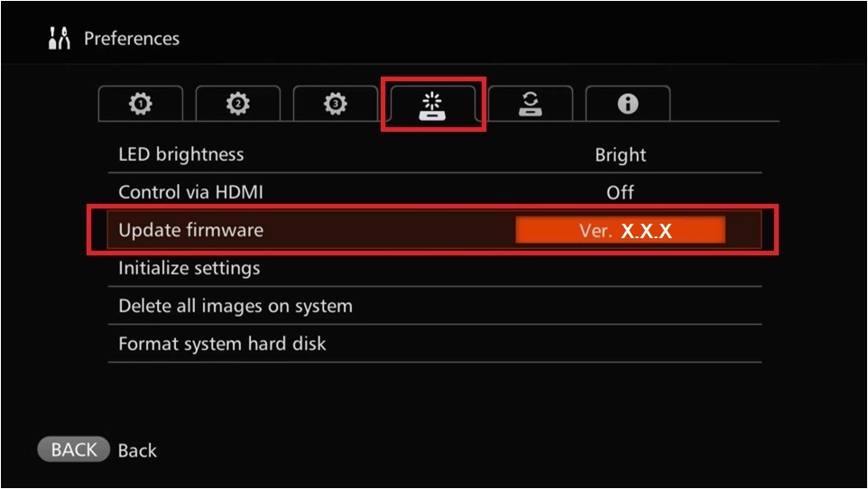
Task: Click the orange Ver. X.X.X button
Action: 620,230
